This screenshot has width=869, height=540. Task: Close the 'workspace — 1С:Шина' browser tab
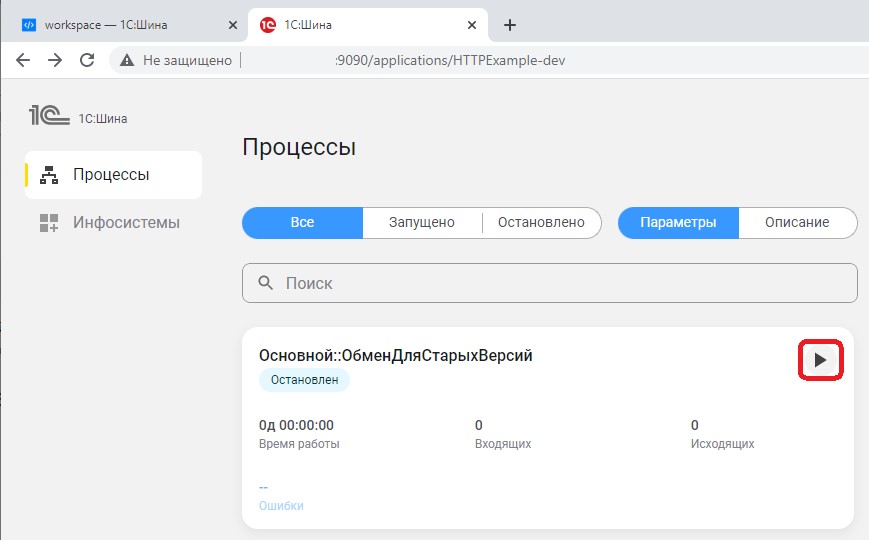233,25
